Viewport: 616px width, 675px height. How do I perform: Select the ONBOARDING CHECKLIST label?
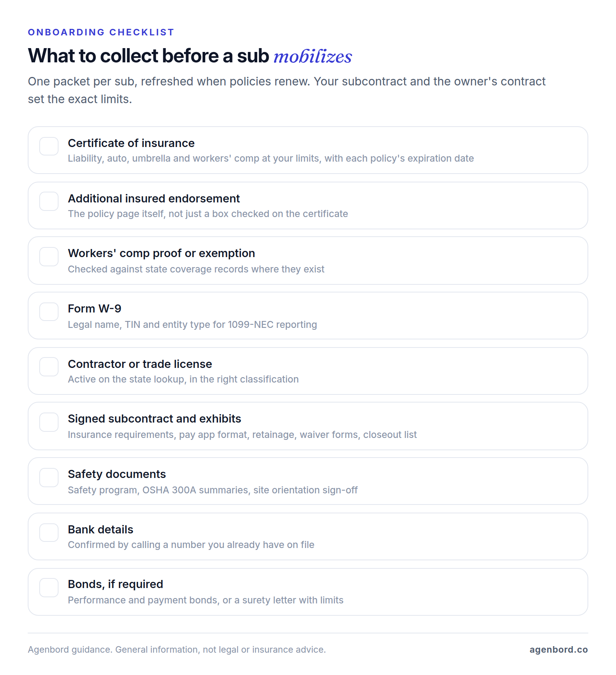point(101,32)
